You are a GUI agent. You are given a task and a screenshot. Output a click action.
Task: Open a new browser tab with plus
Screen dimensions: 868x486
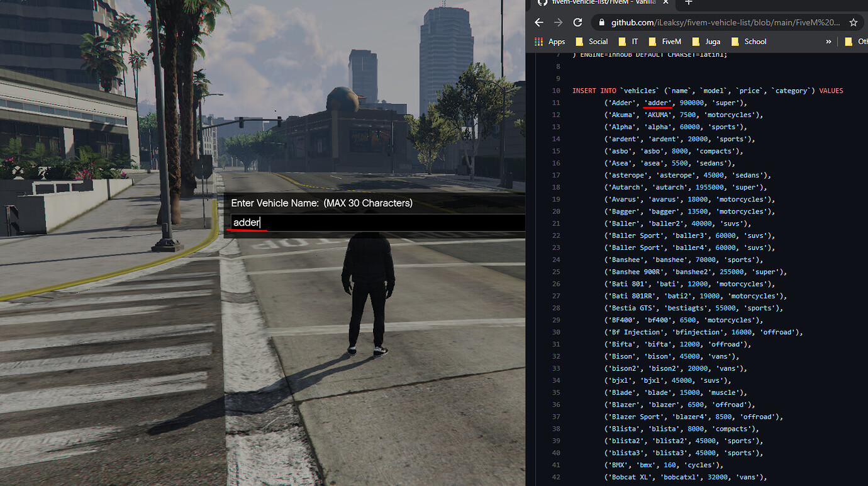tap(688, 3)
